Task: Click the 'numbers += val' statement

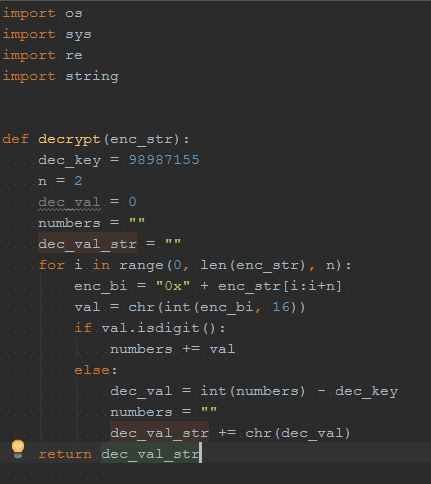Action: pyautogui.click(x=173, y=349)
